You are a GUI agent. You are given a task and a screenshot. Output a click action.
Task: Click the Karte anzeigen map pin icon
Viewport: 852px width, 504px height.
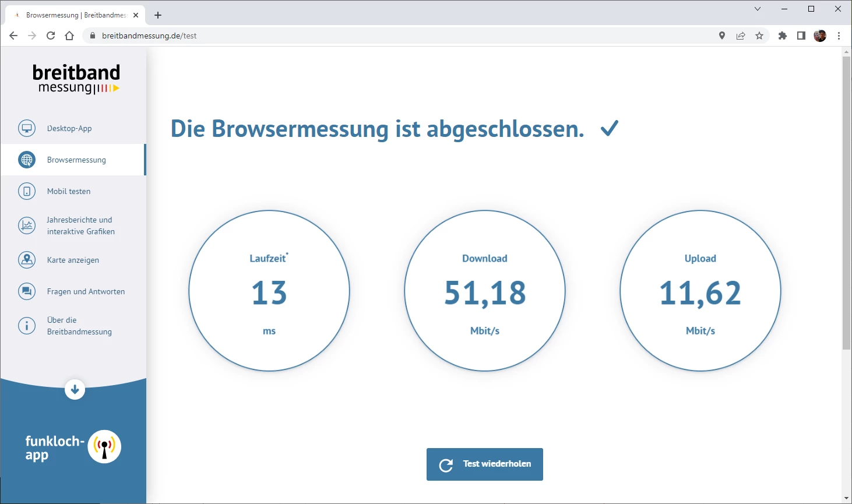click(27, 260)
